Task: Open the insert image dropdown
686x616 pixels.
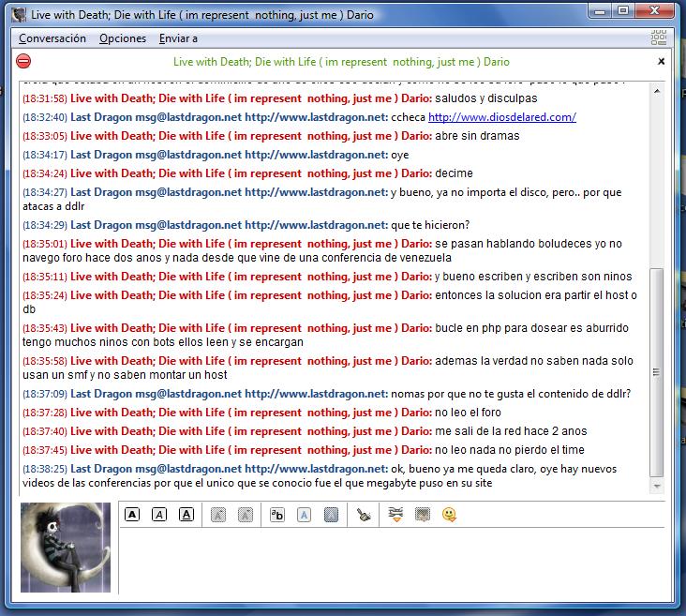Action: point(423,515)
